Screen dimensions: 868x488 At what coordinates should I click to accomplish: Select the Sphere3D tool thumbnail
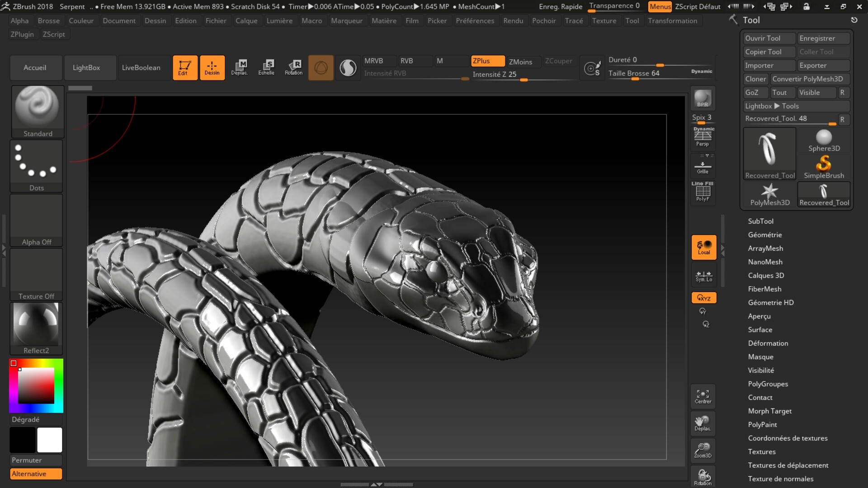point(824,139)
